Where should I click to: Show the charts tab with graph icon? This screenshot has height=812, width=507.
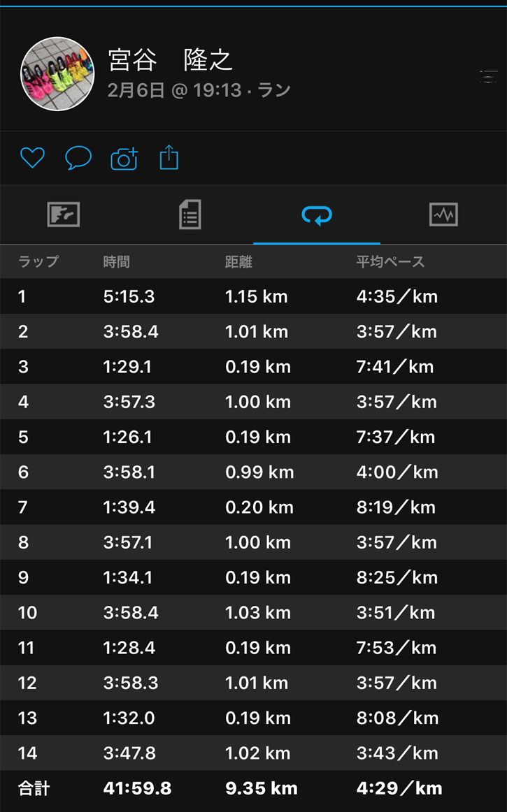(x=443, y=215)
